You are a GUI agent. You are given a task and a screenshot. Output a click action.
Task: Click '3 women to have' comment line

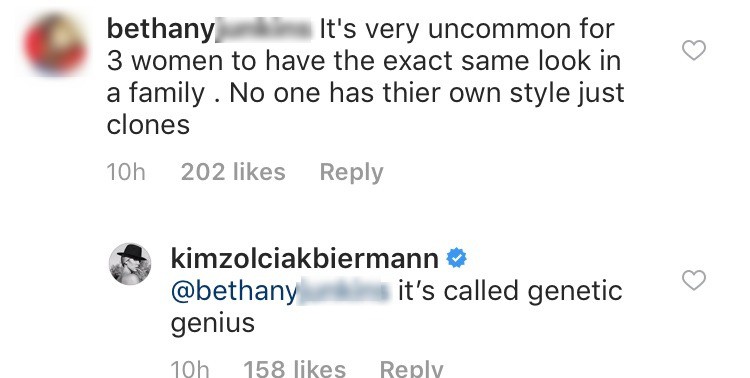tap(364, 61)
